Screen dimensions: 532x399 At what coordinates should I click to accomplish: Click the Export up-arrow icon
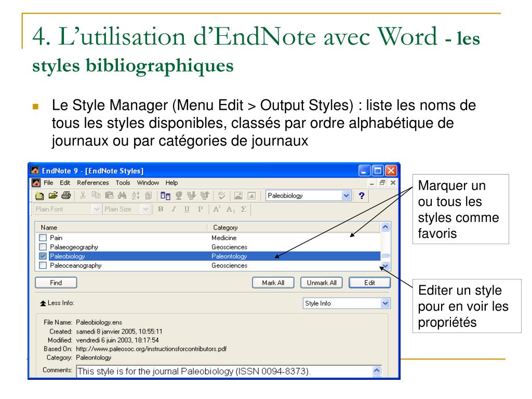(205, 196)
